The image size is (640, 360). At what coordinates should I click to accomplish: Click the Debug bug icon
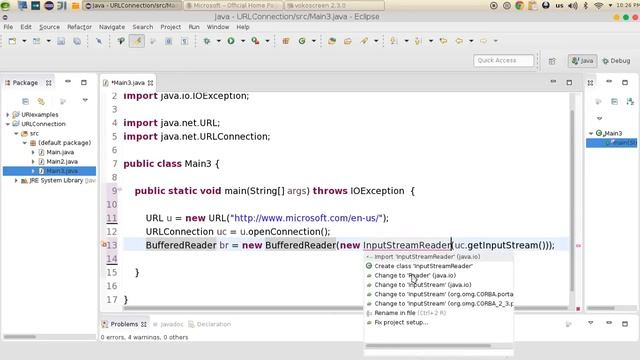(x=207, y=41)
